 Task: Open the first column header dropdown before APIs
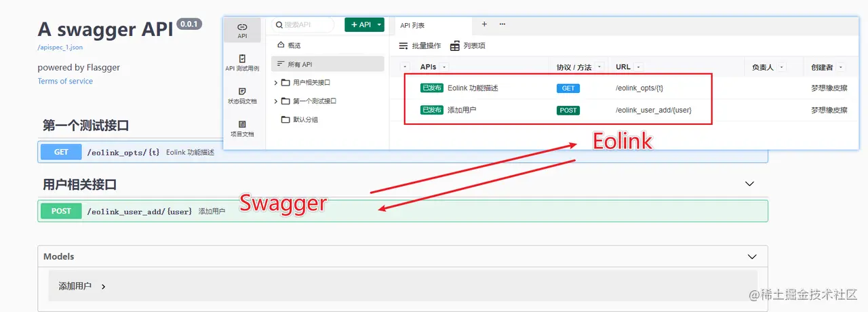click(x=406, y=67)
